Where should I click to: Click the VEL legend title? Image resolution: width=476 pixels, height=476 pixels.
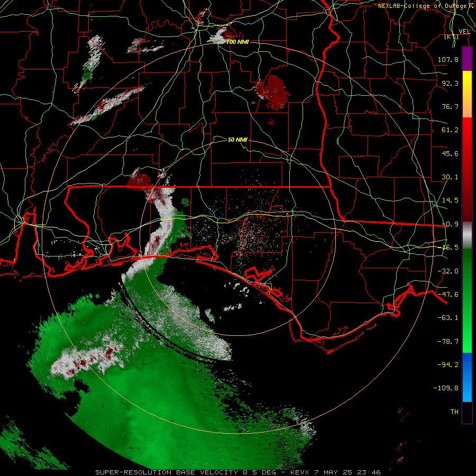pyautogui.click(x=464, y=32)
